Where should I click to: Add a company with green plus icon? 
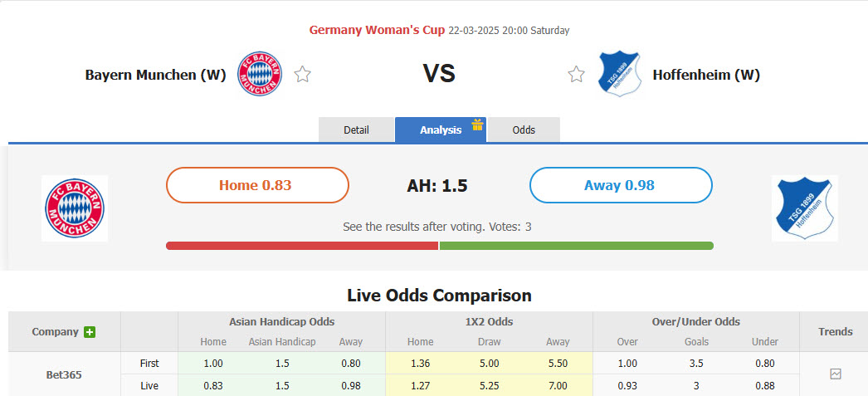[90, 332]
